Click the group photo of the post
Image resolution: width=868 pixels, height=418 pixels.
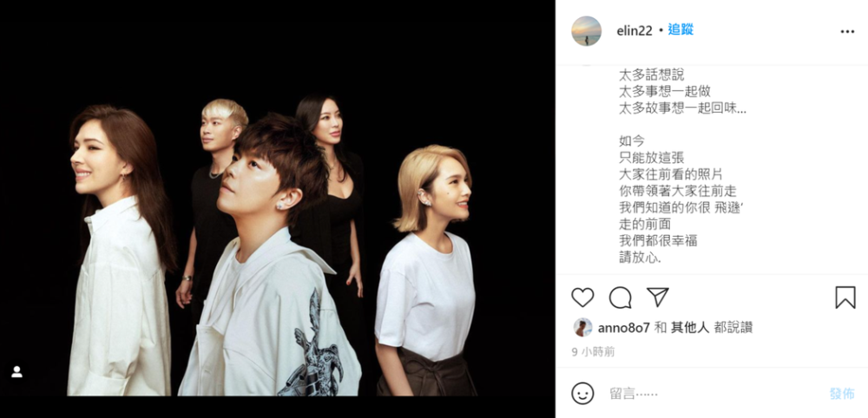tap(278, 209)
